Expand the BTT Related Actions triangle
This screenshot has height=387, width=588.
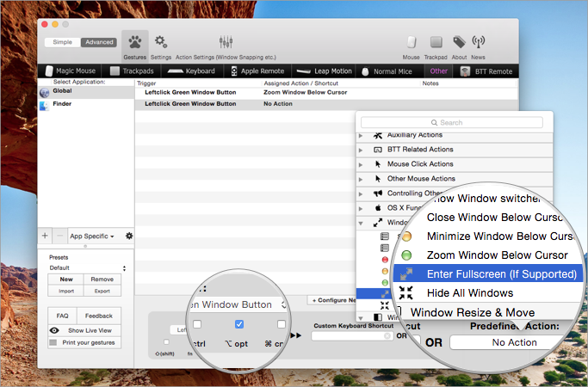click(361, 150)
